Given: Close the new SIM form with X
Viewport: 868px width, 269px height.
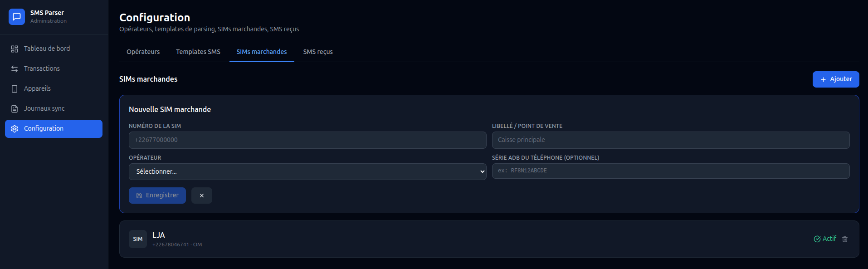Looking at the screenshot, I should (202, 196).
